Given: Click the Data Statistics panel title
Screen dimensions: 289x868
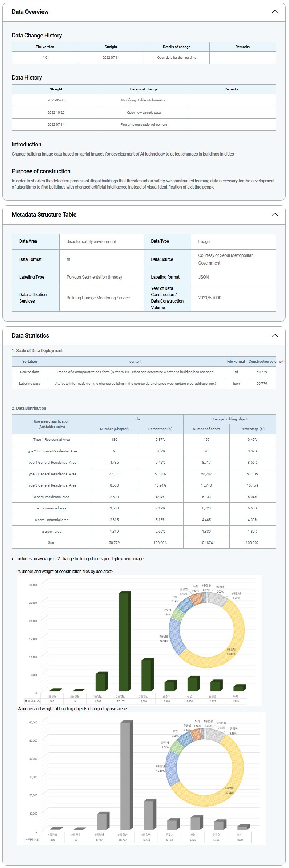Looking at the screenshot, I should [x=31, y=335].
